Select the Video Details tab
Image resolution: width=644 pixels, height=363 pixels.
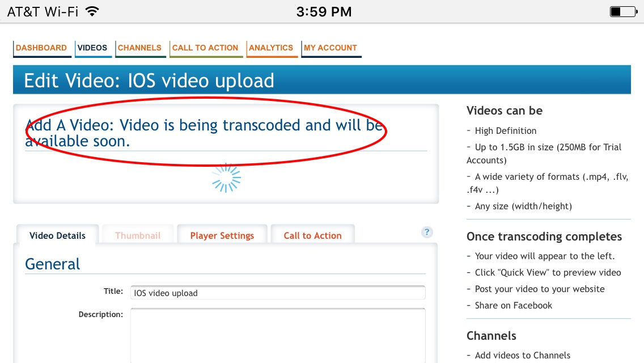(57, 235)
